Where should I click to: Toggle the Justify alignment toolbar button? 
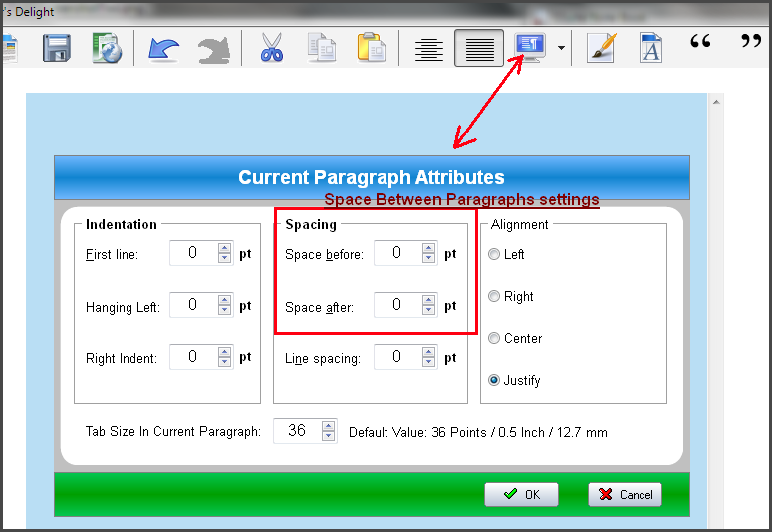479,48
